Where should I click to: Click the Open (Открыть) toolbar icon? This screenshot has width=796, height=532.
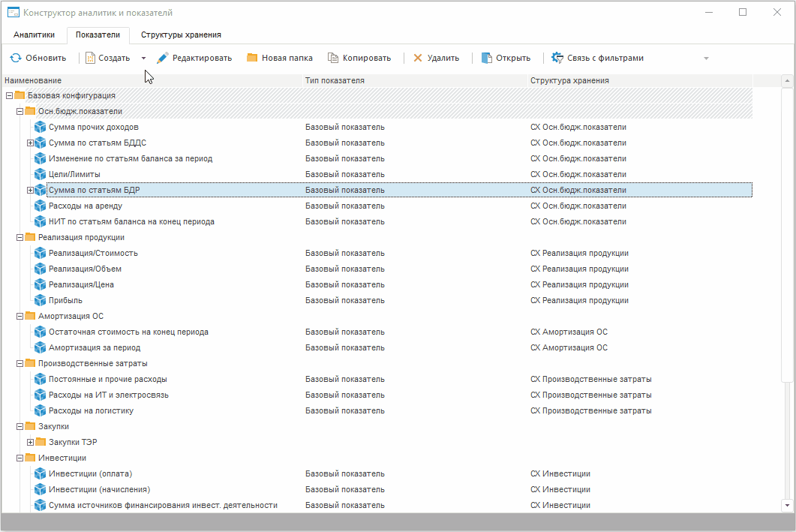pyautogui.click(x=487, y=58)
